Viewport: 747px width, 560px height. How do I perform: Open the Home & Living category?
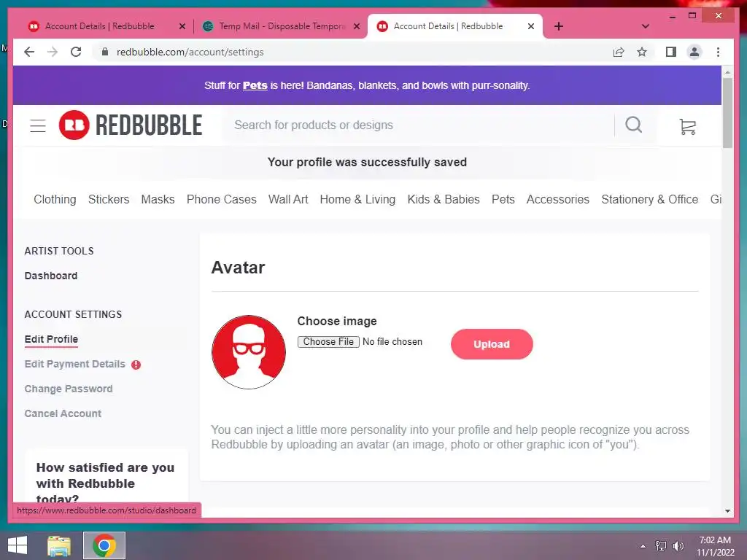point(357,200)
